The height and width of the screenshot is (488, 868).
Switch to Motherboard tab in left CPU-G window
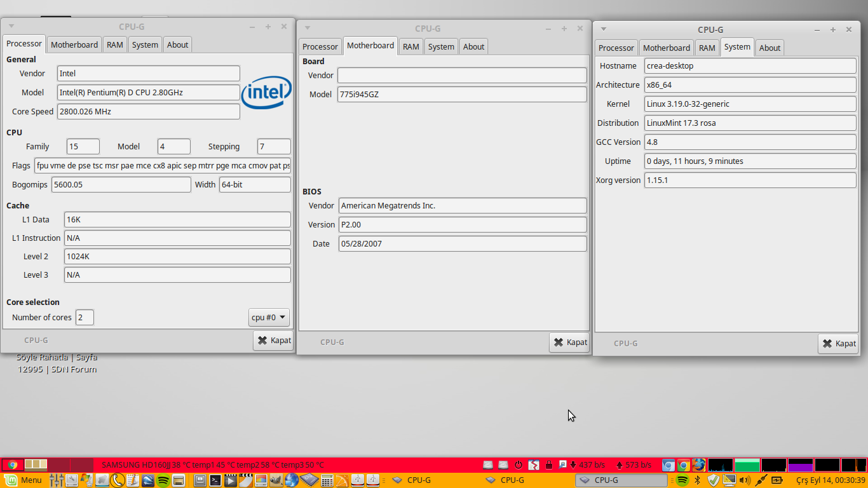[74, 44]
